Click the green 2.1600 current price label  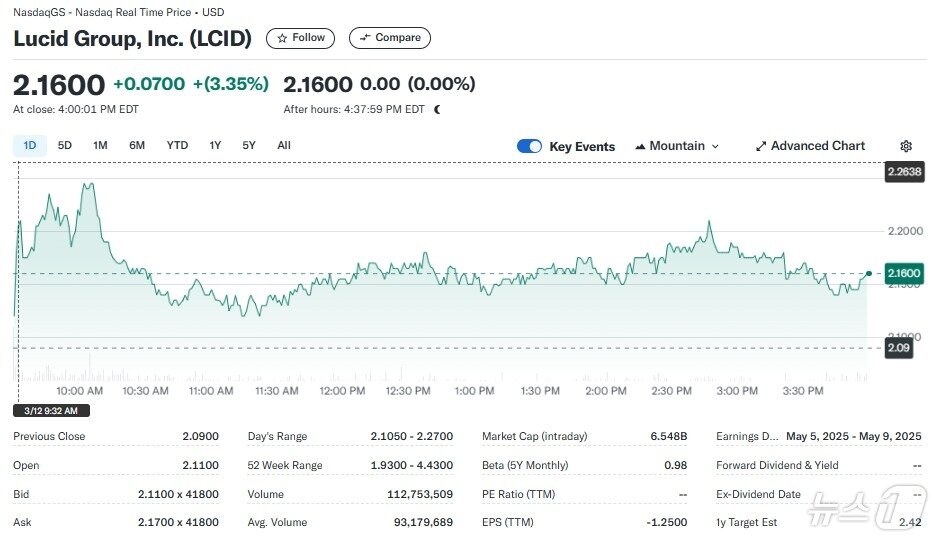pyautogui.click(x=904, y=273)
